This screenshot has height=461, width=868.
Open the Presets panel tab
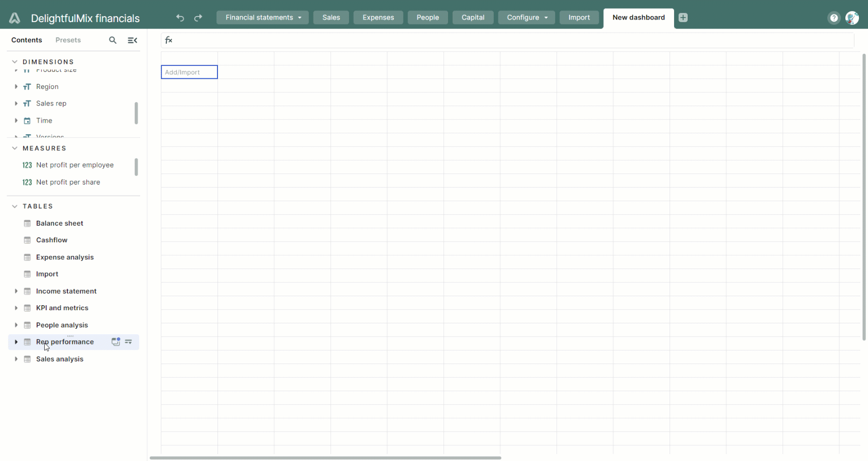[68, 40]
